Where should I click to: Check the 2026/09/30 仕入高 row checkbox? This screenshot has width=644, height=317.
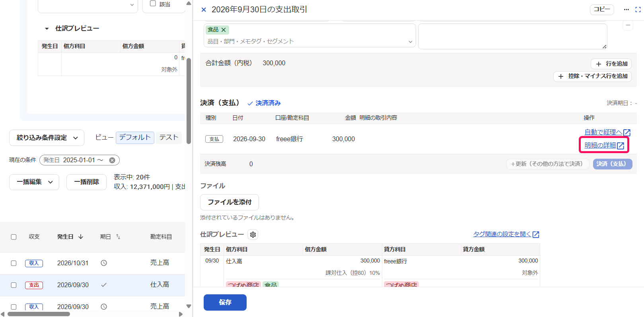pyautogui.click(x=14, y=285)
